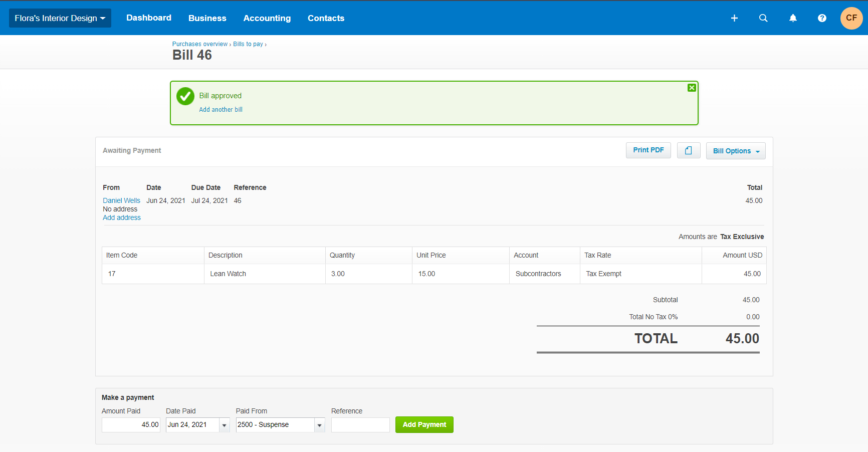The height and width of the screenshot is (452, 868).
Task: Click the quantity 3.00 cell
Action: click(x=369, y=274)
